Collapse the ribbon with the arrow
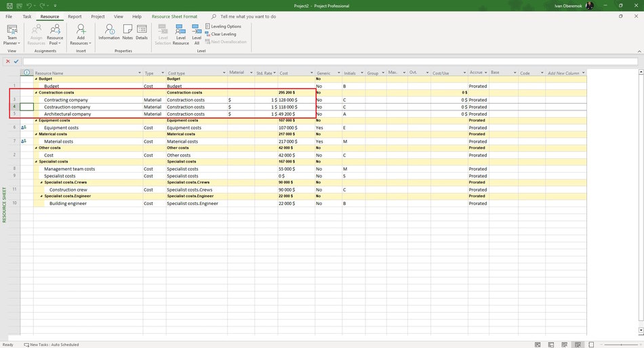 (639, 51)
